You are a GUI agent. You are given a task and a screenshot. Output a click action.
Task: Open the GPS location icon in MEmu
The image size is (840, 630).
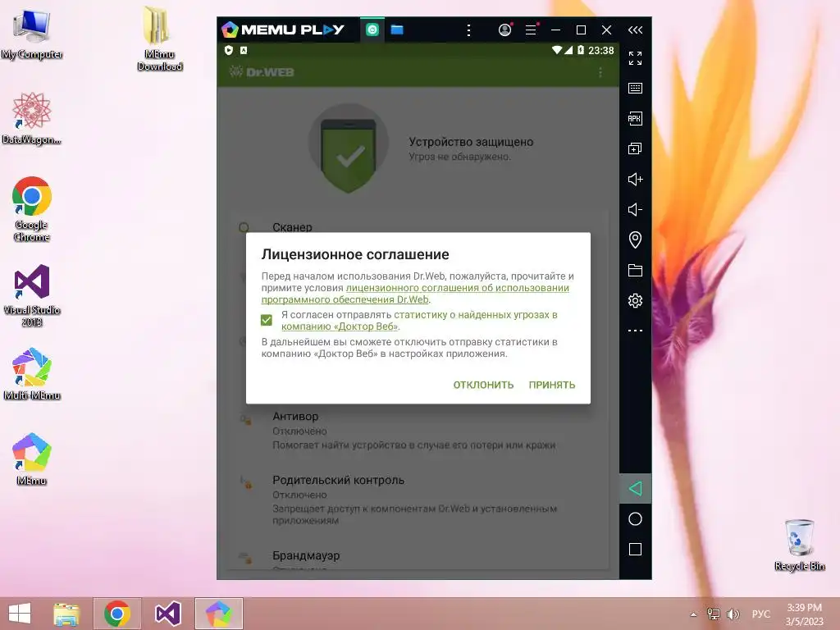click(636, 240)
